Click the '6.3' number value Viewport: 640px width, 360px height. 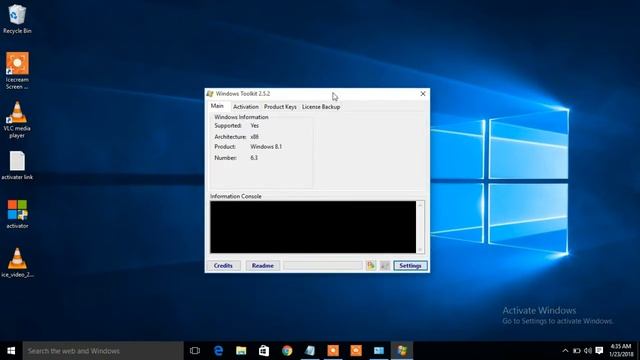coord(254,158)
